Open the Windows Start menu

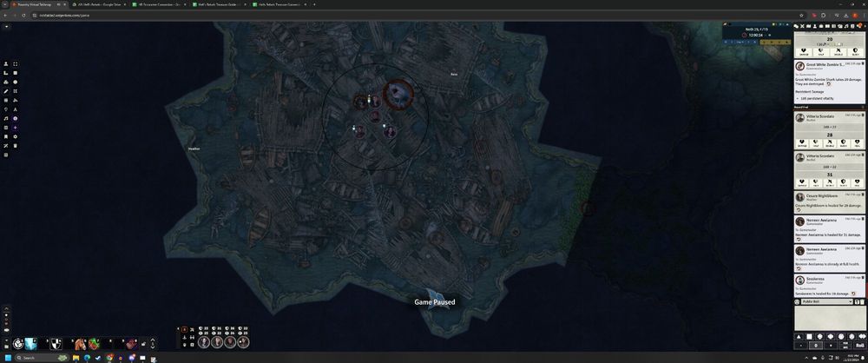click(9, 358)
